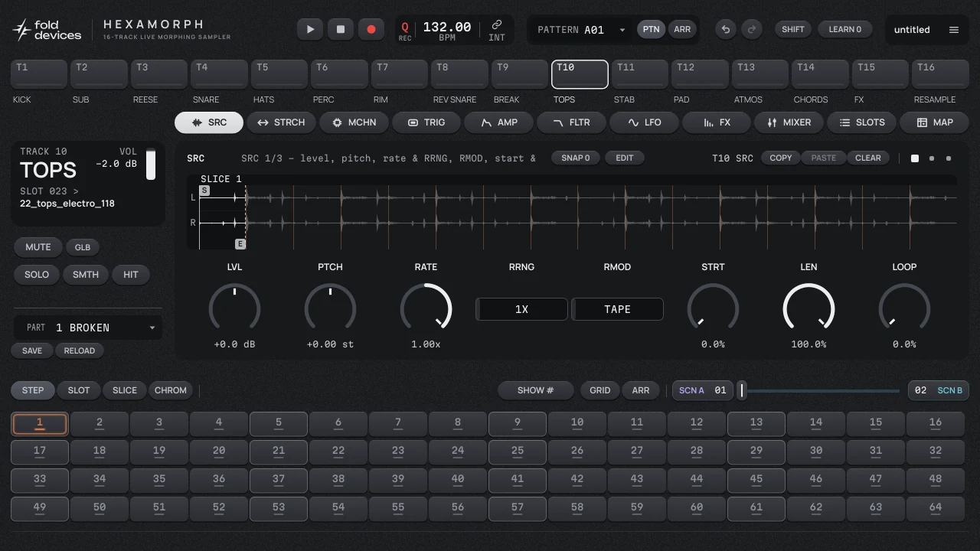Go to the TRIG tab
The image size is (980, 551).
click(426, 122)
